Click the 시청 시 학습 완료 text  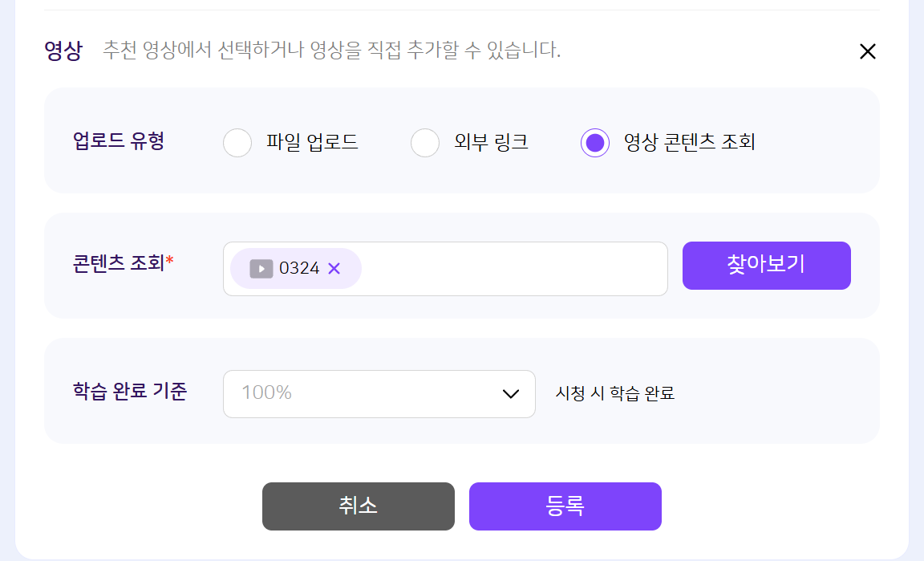(615, 393)
